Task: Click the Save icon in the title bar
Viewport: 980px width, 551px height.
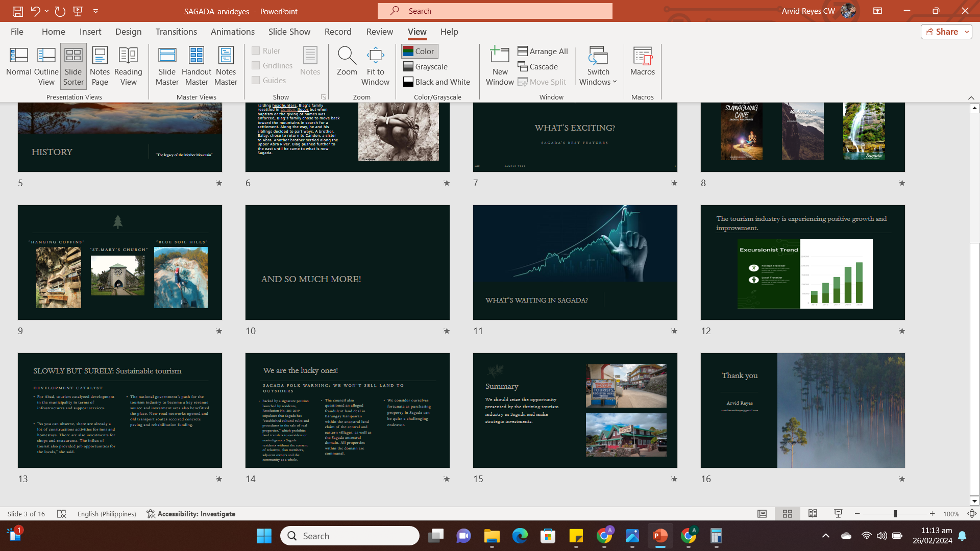Action: tap(17, 11)
